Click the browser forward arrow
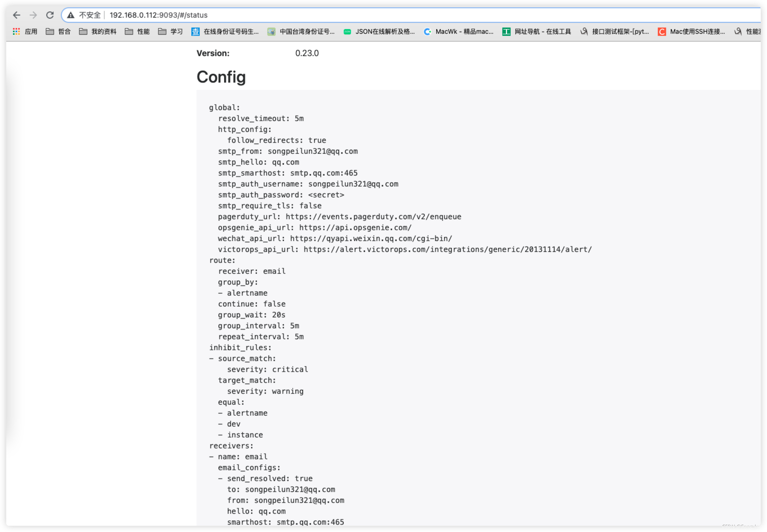 pos(33,15)
